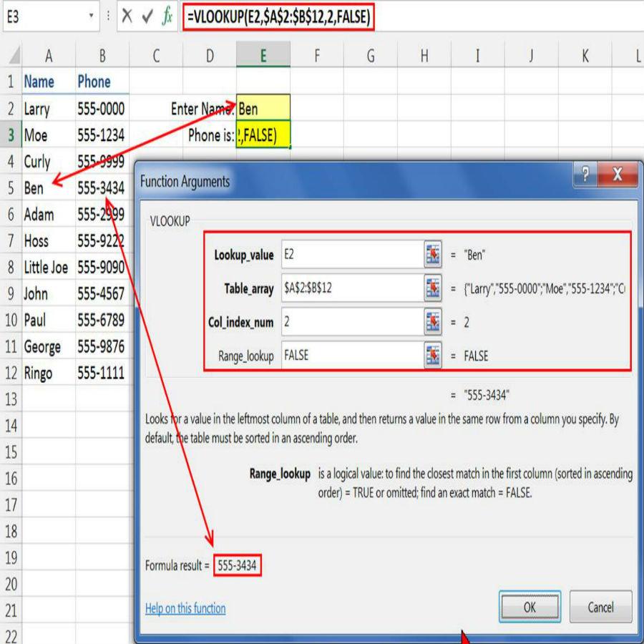The width and height of the screenshot is (644, 644).
Task: Click inside the Range_lookup input field
Action: 351,355
